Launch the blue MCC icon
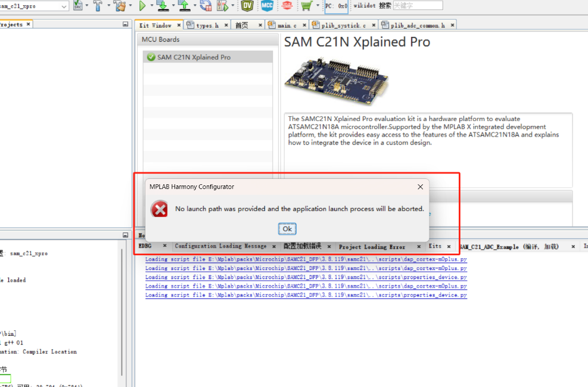Screen dimensions: 588x387 (x=267, y=5)
